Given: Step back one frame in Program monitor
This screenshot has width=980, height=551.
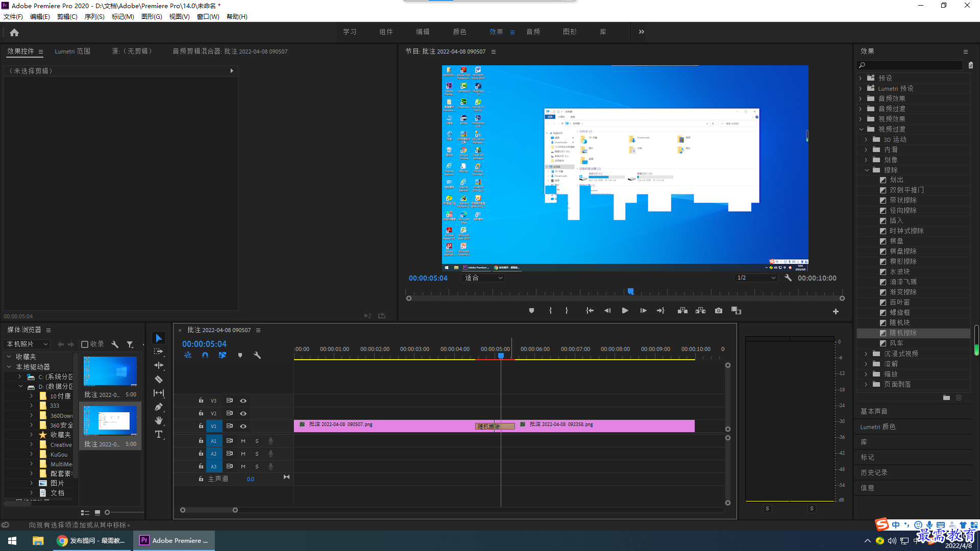Looking at the screenshot, I should (x=607, y=311).
